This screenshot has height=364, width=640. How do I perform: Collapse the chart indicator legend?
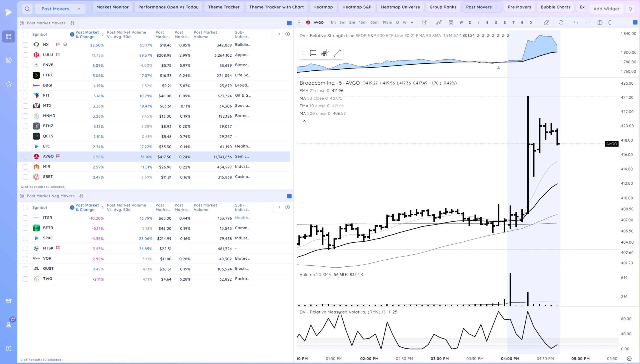click(x=304, y=121)
